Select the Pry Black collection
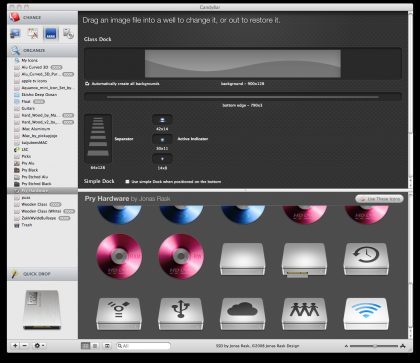Image resolution: width=420 pixels, height=363 pixels. pyautogui.click(x=42, y=170)
